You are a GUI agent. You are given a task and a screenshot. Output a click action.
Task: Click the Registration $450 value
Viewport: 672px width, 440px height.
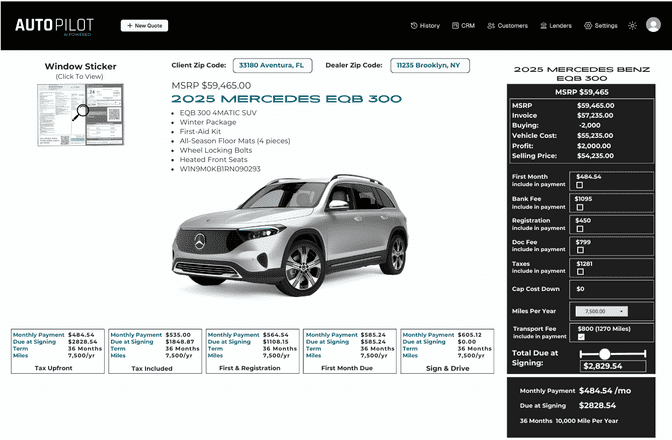583,220
